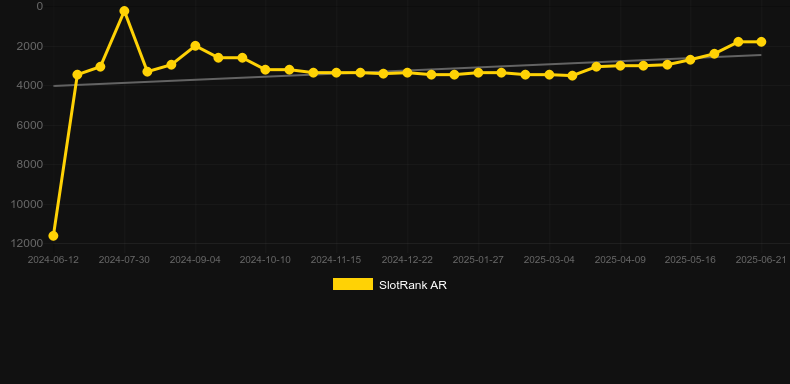Select the data point above 2025-01-27
The height and width of the screenshot is (384, 790).
pyautogui.click(x=478, y=73)
